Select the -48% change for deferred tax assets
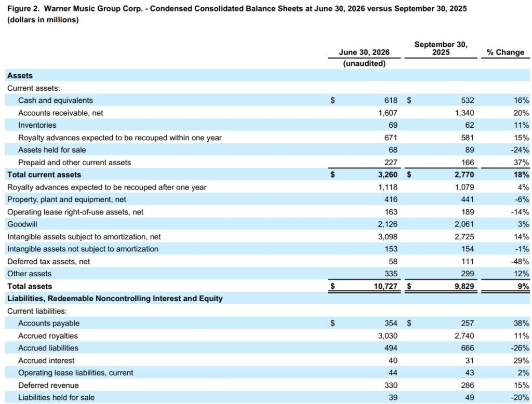This screenshot has height=404, width=532. click(x=520, y=262)
